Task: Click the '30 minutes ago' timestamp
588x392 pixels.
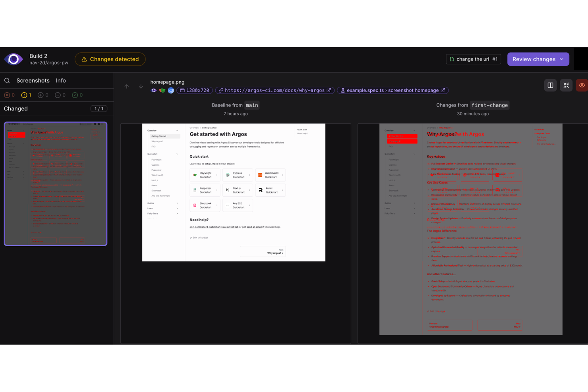Action: tap(473, 114)
